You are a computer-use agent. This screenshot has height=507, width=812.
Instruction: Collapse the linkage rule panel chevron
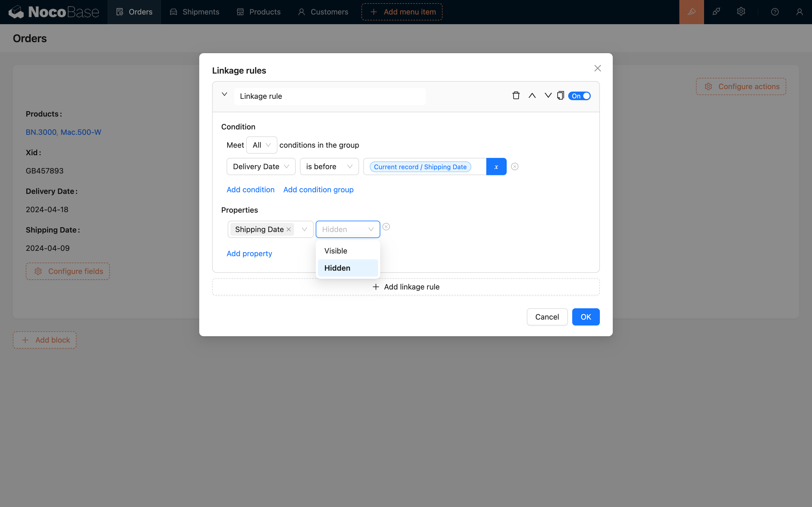pyautogui.click(x=225, y=95)
